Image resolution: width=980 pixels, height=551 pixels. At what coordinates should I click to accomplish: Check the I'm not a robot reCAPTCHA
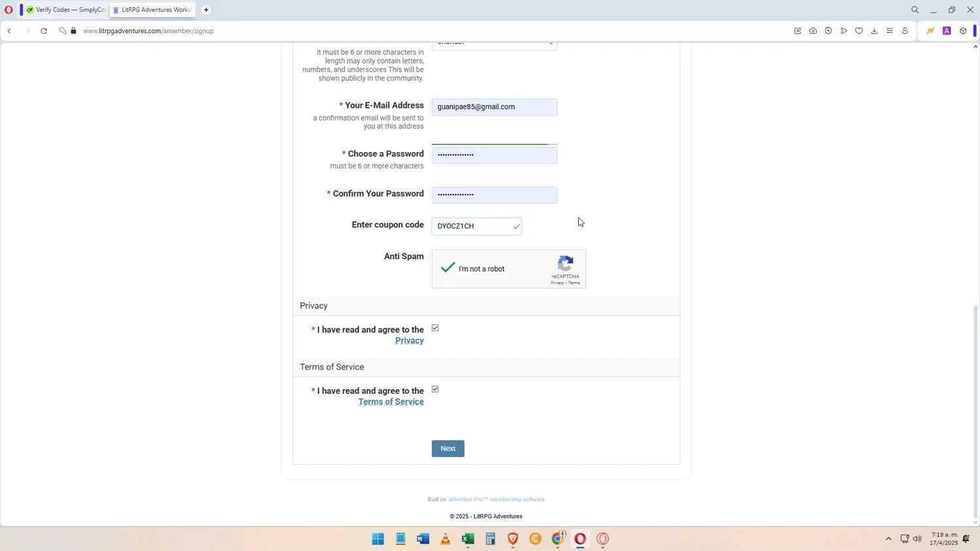(x=448, y=268)
